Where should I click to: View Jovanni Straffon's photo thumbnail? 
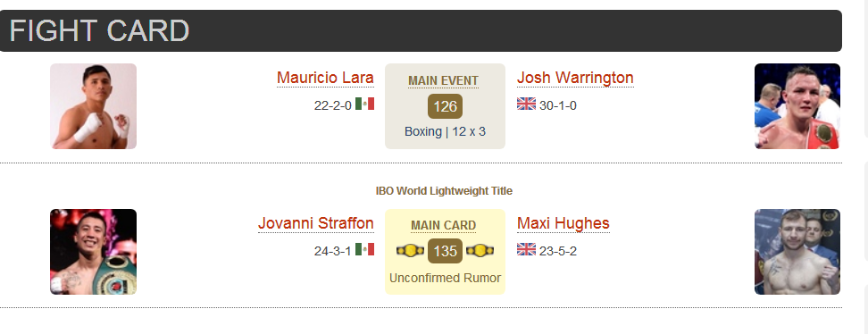click(x=94, y=252)
